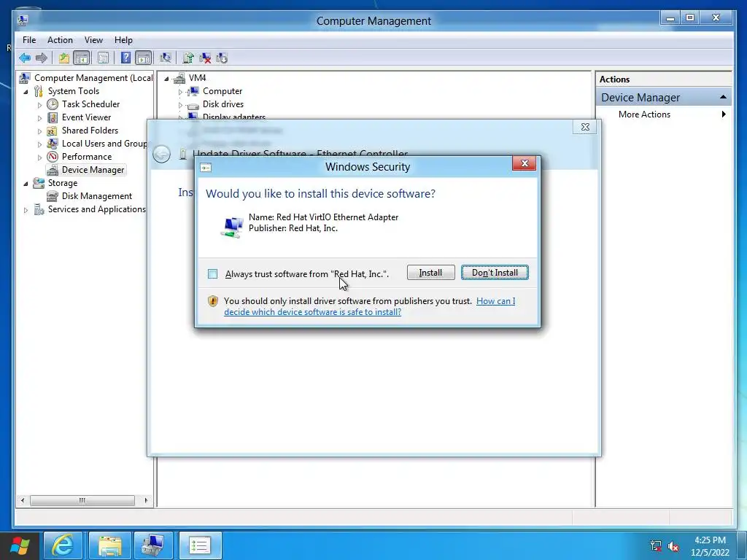Close the Update Driver Software wizard
747x560 pixels.
pyautogui.click(x=585, y=127)
